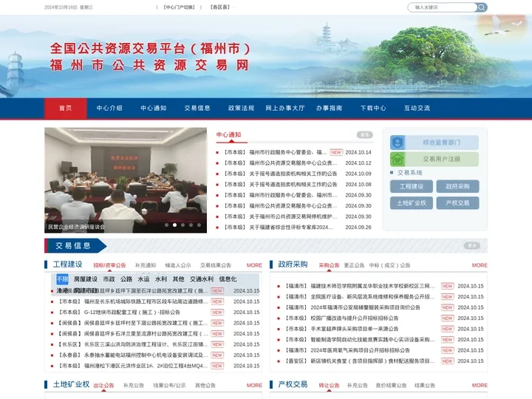Select the first carousel indicator dot

click(x=166, y=225)
